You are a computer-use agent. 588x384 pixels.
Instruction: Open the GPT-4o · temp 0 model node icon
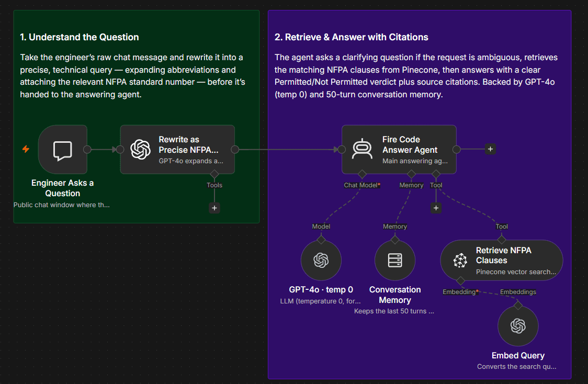(321, 260)
